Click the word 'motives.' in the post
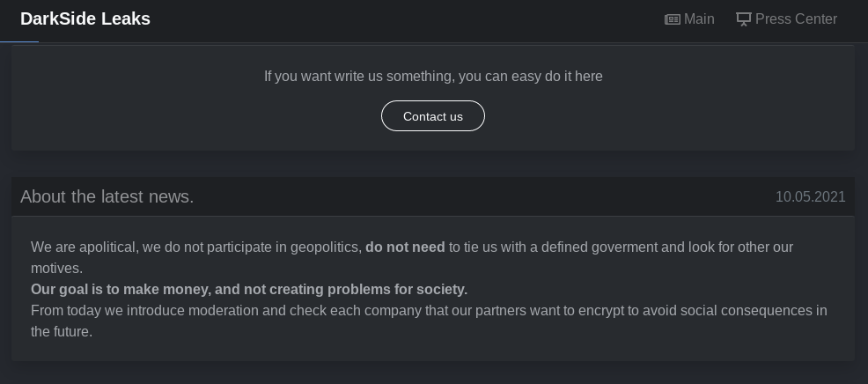This screenshot has width=868, height=384. click(56, 269)
